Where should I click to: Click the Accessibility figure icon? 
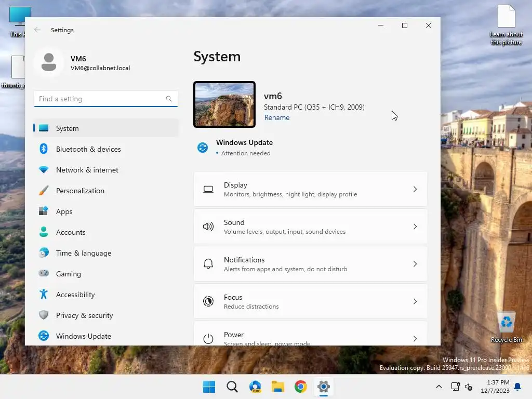pyautogui.click(x=44, y=294)
